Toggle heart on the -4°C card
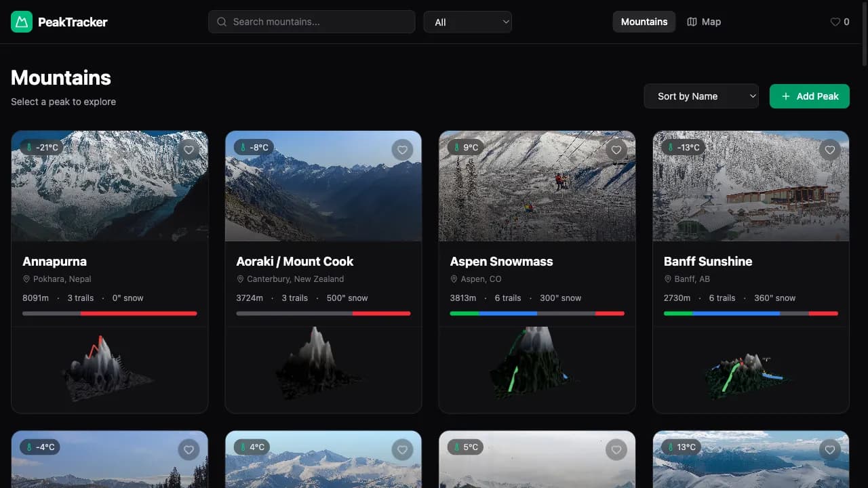The width and height of the screenshot is (868, 488). tap(189, 449)
